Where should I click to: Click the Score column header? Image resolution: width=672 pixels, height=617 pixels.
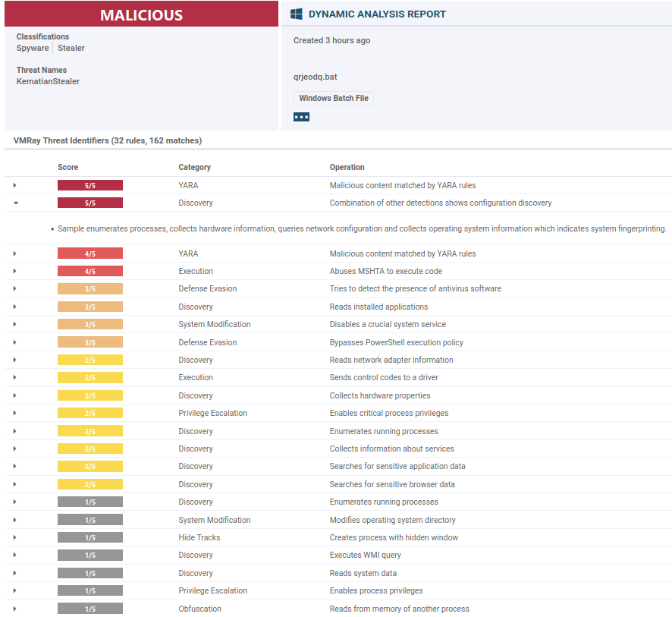point(68,167)
